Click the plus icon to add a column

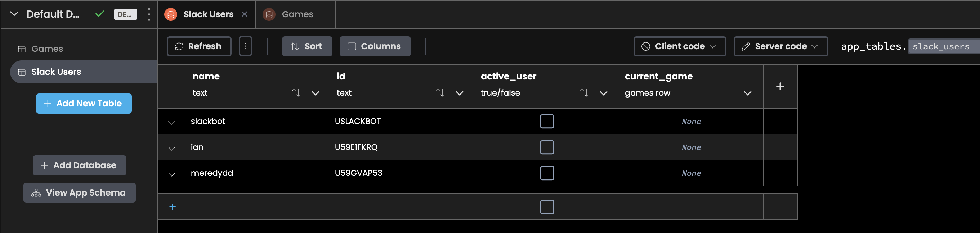pyautogui.click(x=779, y=87)
